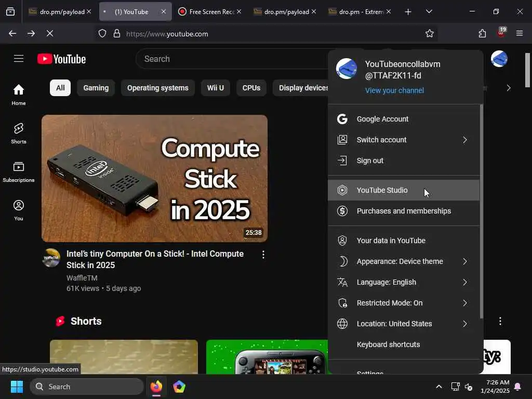Viewport: 532px width, 399px height.
Task: Open the Firefox extensions puzzle icon
Action: point(482,33)
